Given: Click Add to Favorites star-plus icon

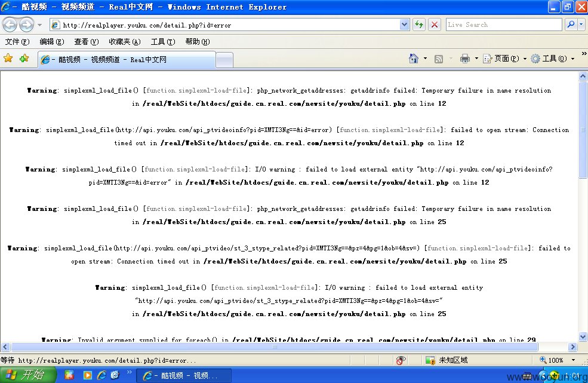Looking at the screenshot, I should pos(24,58).
